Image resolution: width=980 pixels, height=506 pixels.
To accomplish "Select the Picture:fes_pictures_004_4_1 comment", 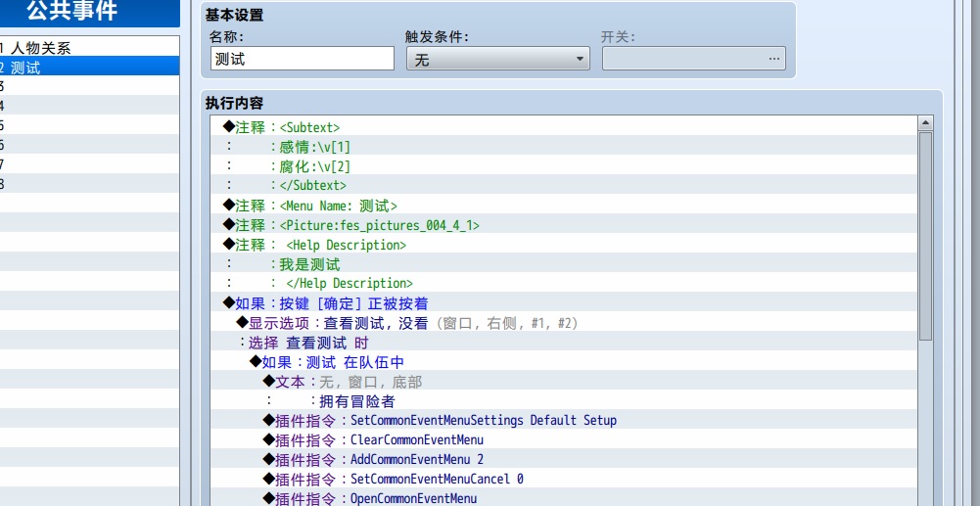I will pyautogui.click(x=564, y=225).
